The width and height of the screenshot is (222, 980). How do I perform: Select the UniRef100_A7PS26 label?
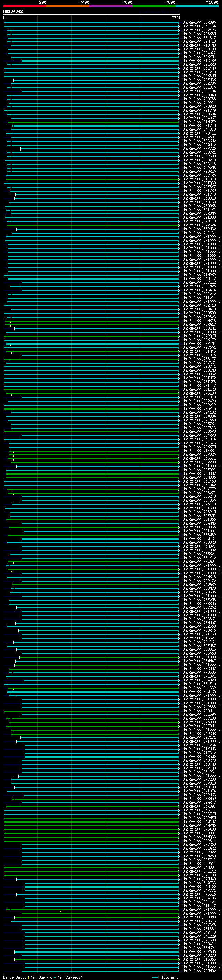point(199,149)
